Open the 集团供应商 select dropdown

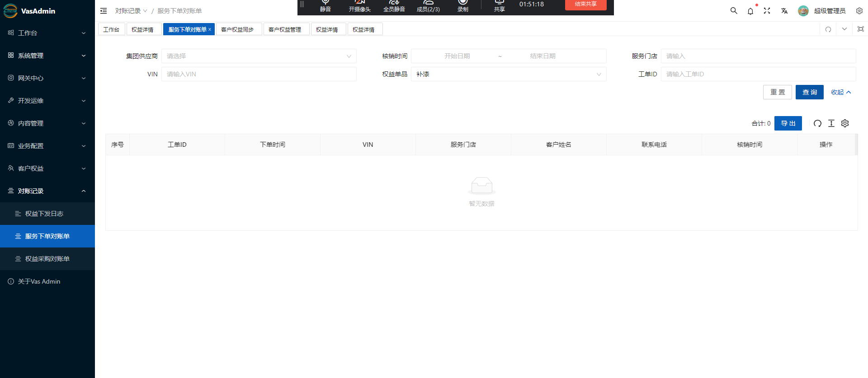pos(259,56)
